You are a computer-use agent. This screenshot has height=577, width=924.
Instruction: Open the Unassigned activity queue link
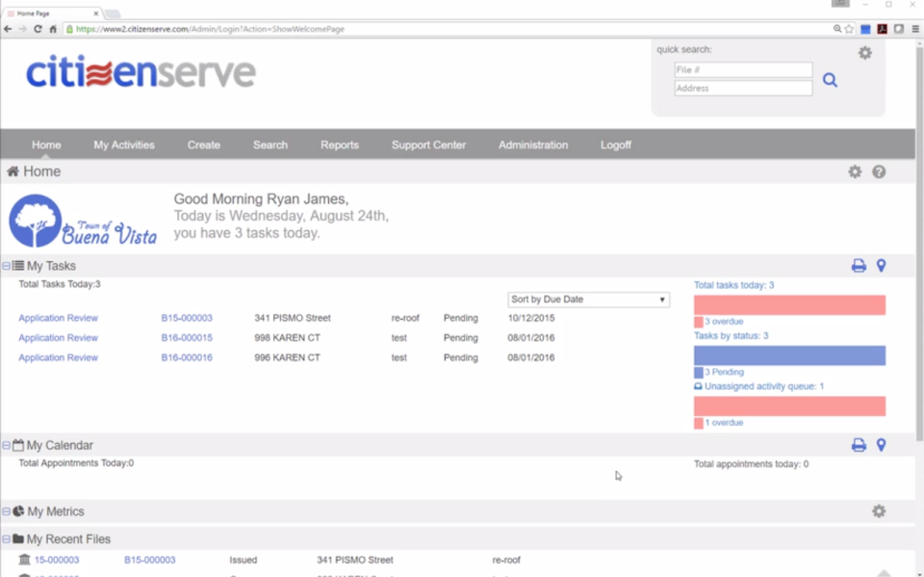pos(760,385)
